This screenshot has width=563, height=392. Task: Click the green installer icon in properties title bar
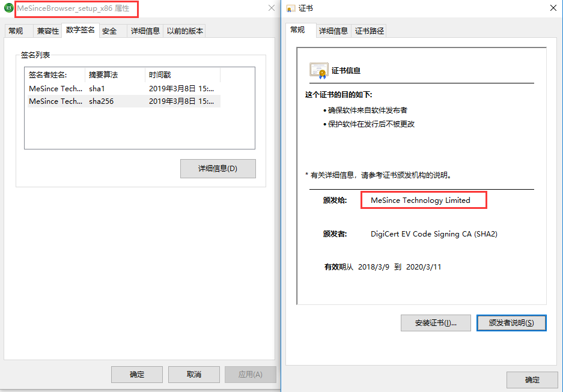point(9,9)
